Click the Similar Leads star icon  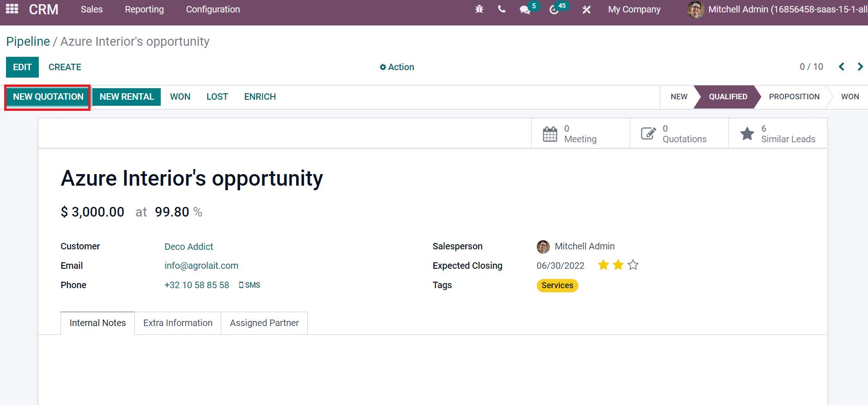(x=747, y=134)
